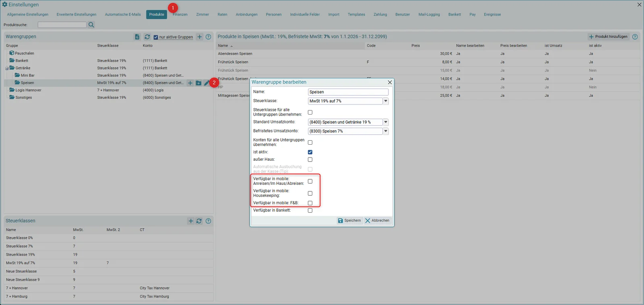Add product in Speisen row with plus icon
The height and width of the screenshot is (305, 644).
pos(190,83)
